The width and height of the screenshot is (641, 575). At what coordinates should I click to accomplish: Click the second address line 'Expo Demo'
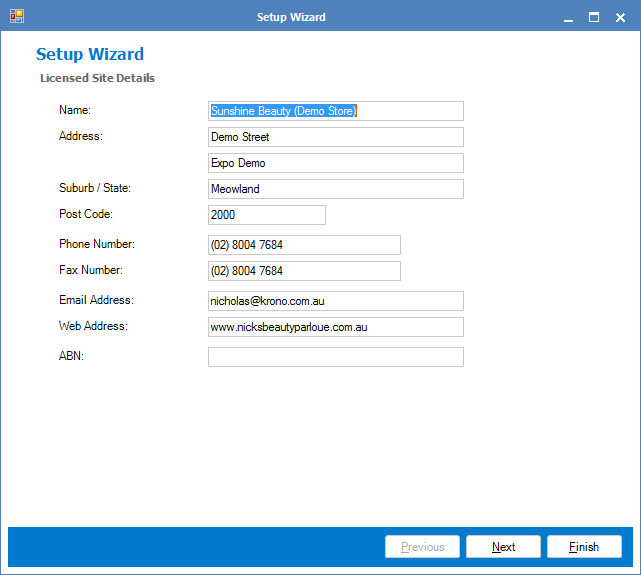335,163
